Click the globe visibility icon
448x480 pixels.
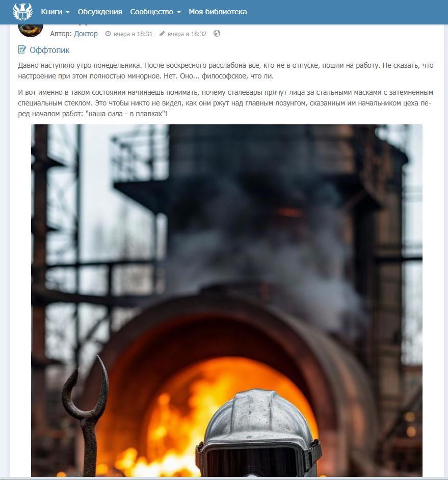click(217, 33)
